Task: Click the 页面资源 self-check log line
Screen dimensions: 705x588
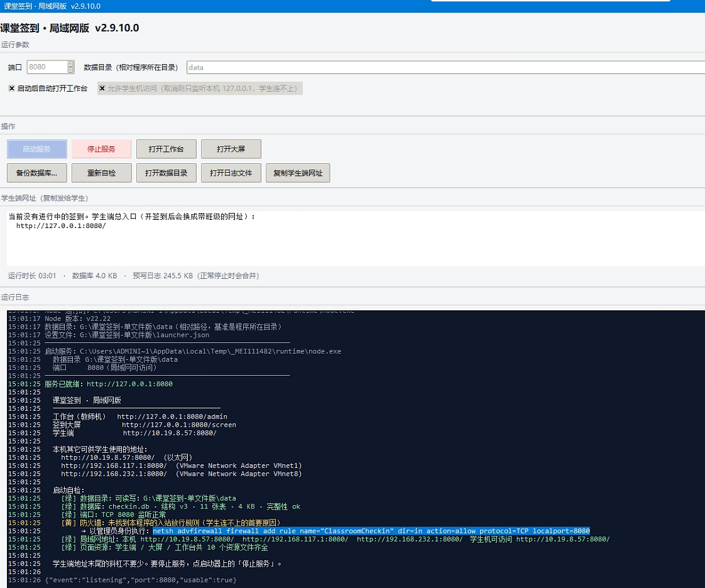Action: click(165, 548)
